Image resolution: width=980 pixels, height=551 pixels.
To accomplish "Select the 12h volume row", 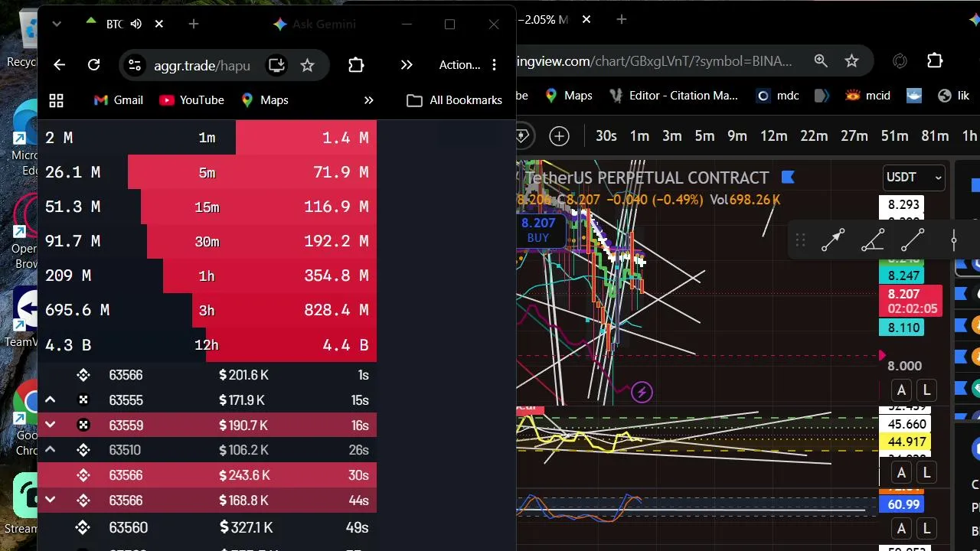I will 207,344.
